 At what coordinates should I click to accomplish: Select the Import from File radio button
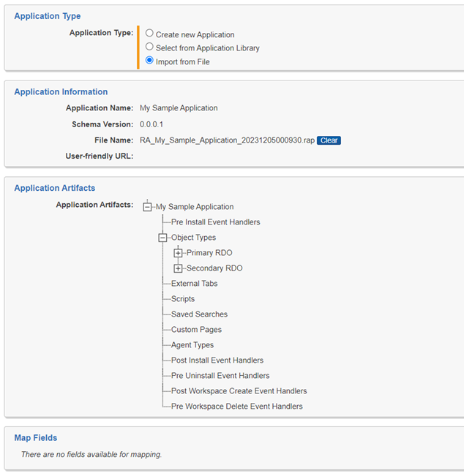click(149, 60)
